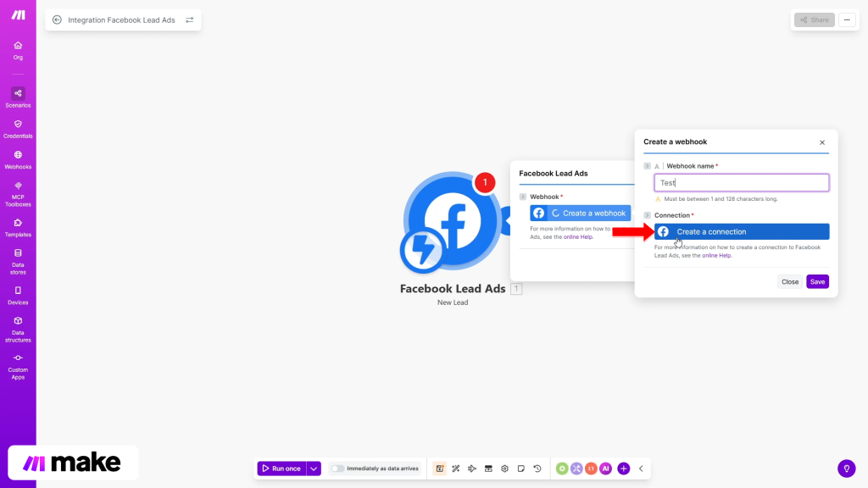The height and width of the screenshot is (488, 868).
Task: Open Custom Apps in the sidebar
Action: tap(18, 367)
